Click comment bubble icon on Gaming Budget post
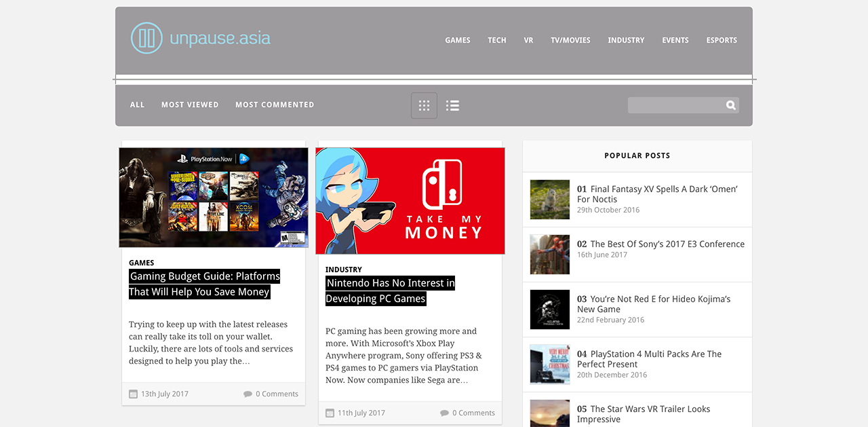The image size is (868, 427). pyautogui.click(x=248, y=394)
